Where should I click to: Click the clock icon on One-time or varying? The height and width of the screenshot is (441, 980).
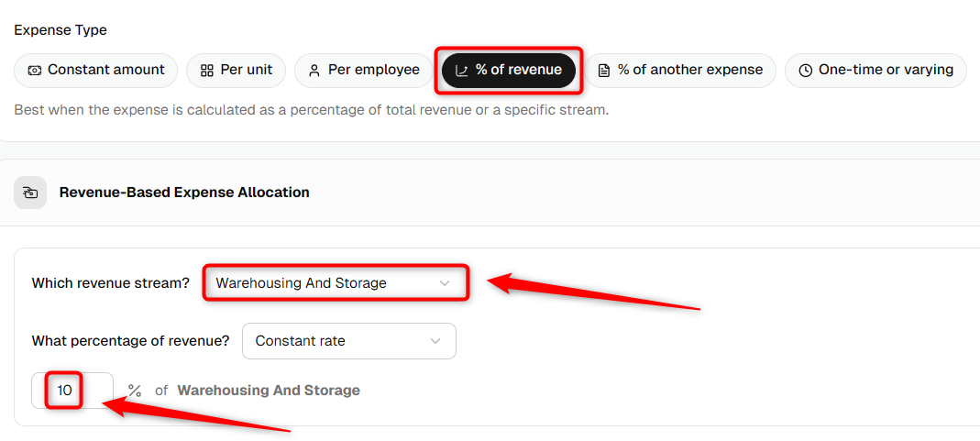pos(806,70)
